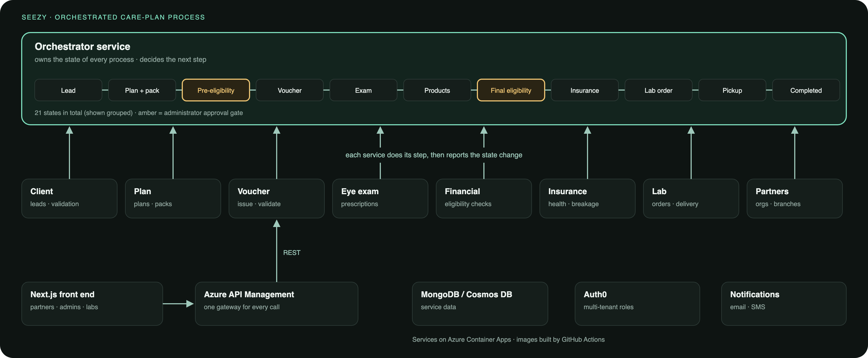This screenshot has width=868, height=358.
Task: Click 'health · breakage' text
Action: (573, 204)
